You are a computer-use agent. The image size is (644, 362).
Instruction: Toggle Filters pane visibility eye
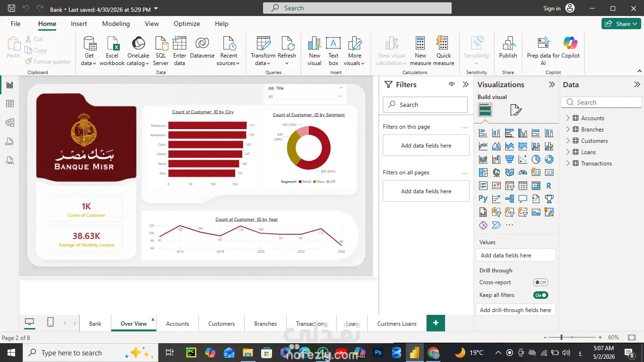click(452, 84)
